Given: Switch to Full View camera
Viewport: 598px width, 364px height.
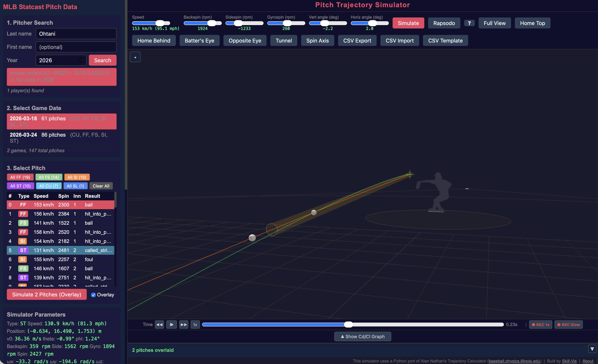Looking at the screenshot, I should click(495, 23).
